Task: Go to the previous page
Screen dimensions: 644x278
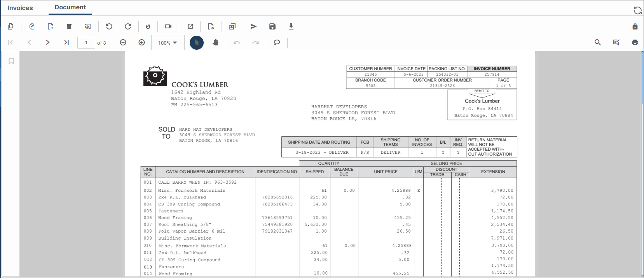Action: [x=29, y=42]
